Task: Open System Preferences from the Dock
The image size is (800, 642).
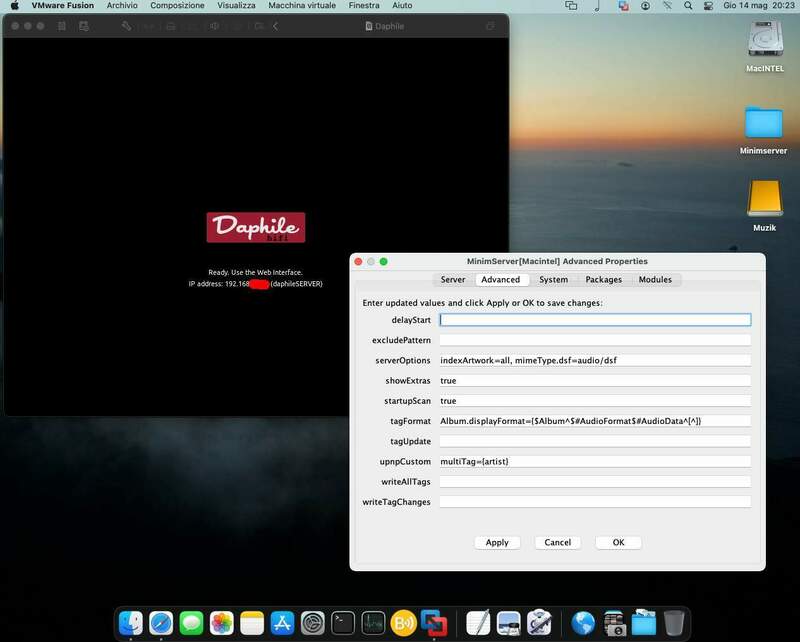Action: point(313,623)
